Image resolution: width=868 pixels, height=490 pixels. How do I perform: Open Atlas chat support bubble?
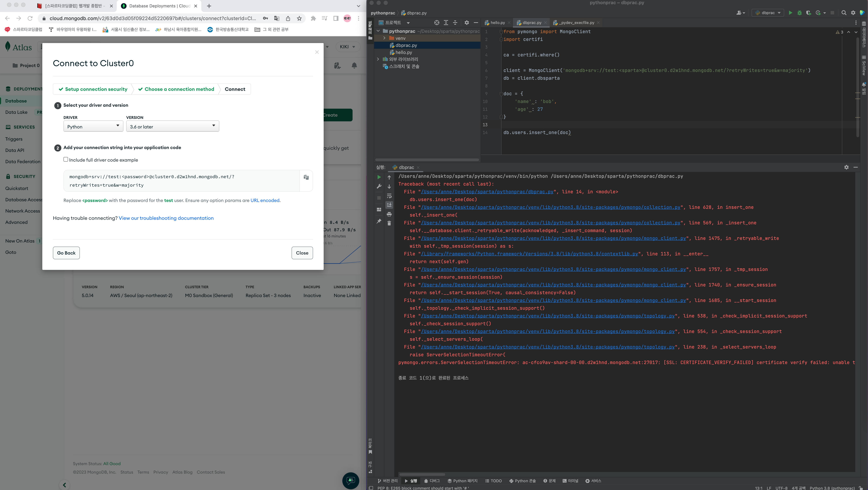[350, 480]
